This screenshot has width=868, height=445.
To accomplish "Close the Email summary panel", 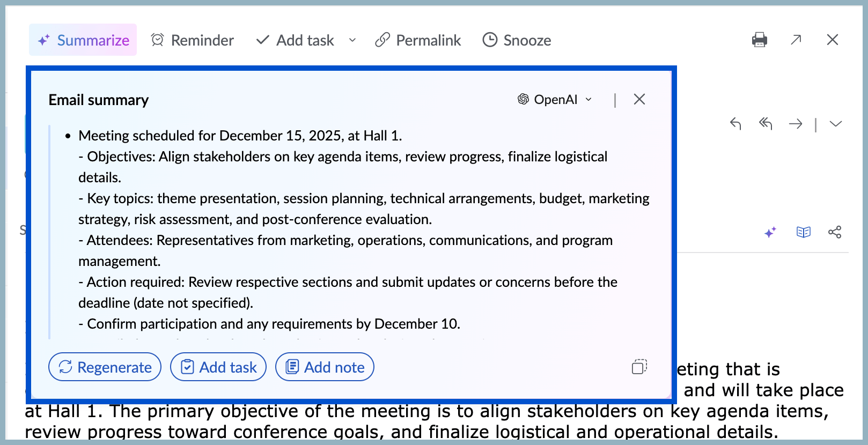I will [x=639, y=99].
